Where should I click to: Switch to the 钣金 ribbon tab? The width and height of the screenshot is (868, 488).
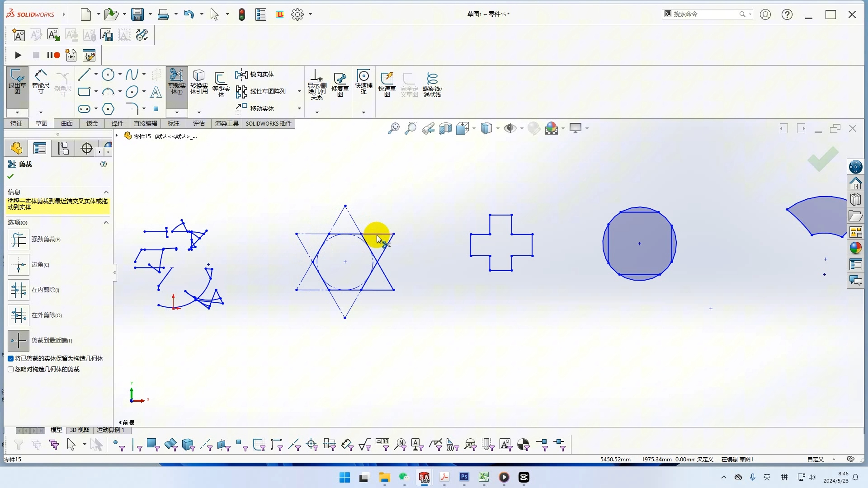pyautogui.click(x=92, y=123)
